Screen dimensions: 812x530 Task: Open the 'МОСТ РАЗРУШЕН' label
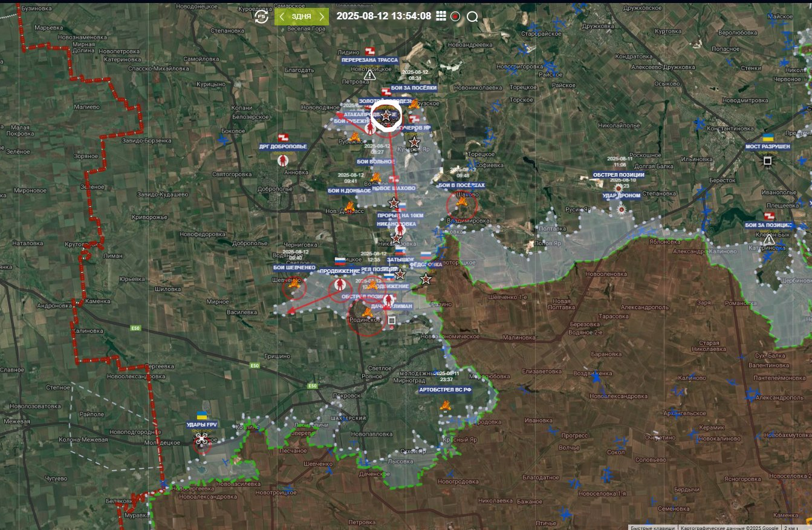click(x=767, y=147)
